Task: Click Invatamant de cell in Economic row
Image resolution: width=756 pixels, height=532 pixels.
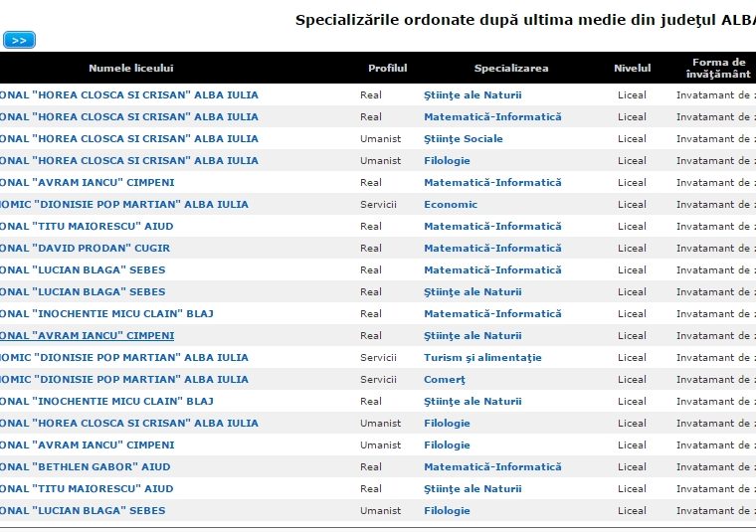Action: [715, 204]
